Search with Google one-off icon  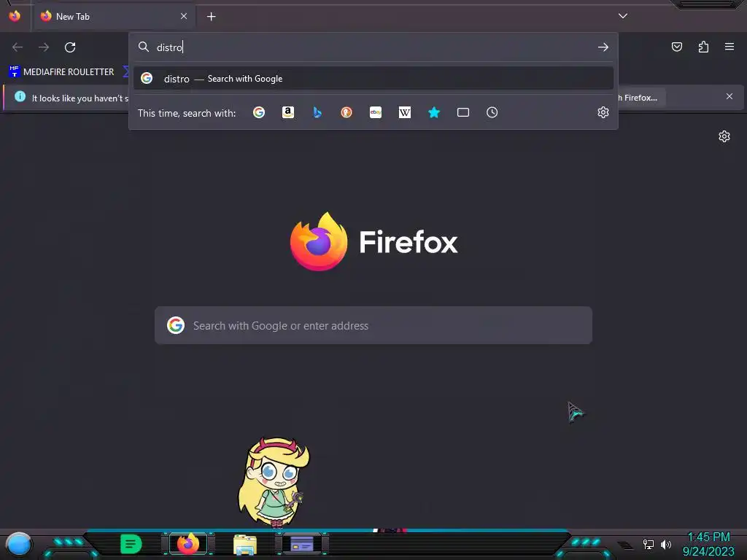click(259, 112)
